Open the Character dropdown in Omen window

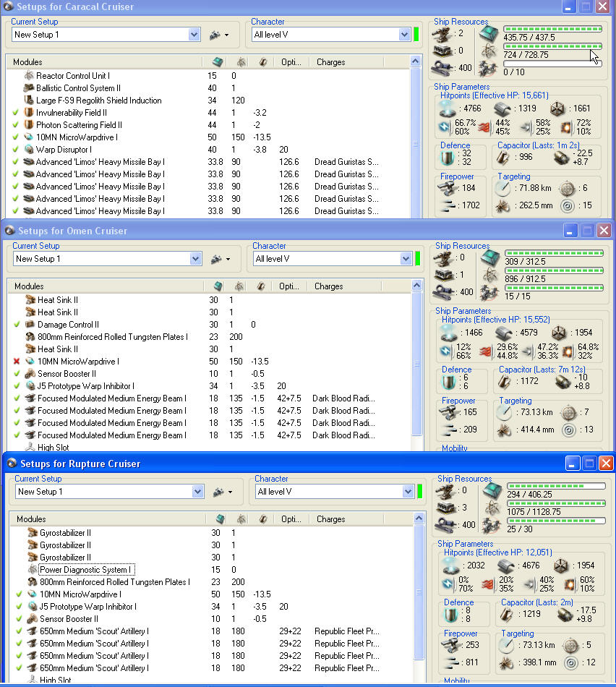pos(406,259)
